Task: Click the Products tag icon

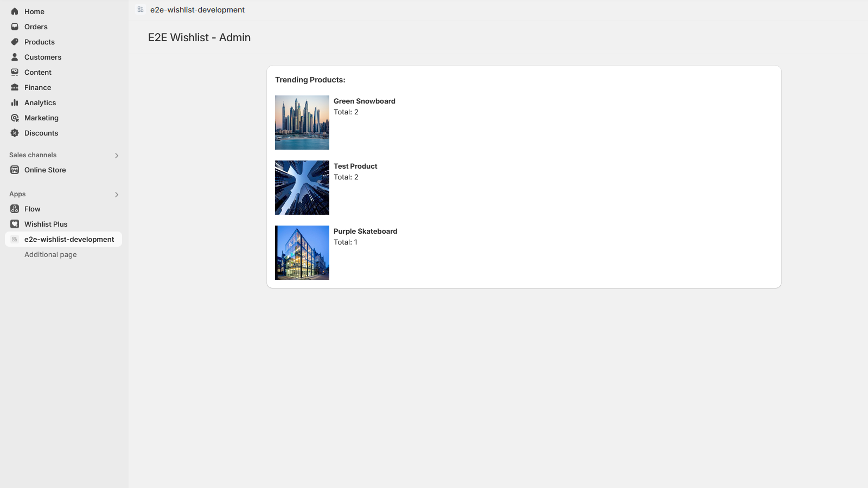Action: [15, 42]
